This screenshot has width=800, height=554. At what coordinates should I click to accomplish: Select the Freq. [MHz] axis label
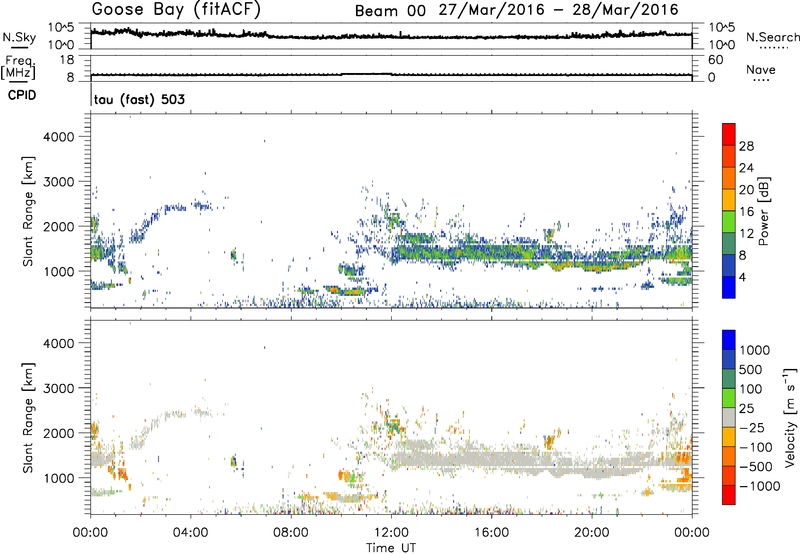point(18,68)
